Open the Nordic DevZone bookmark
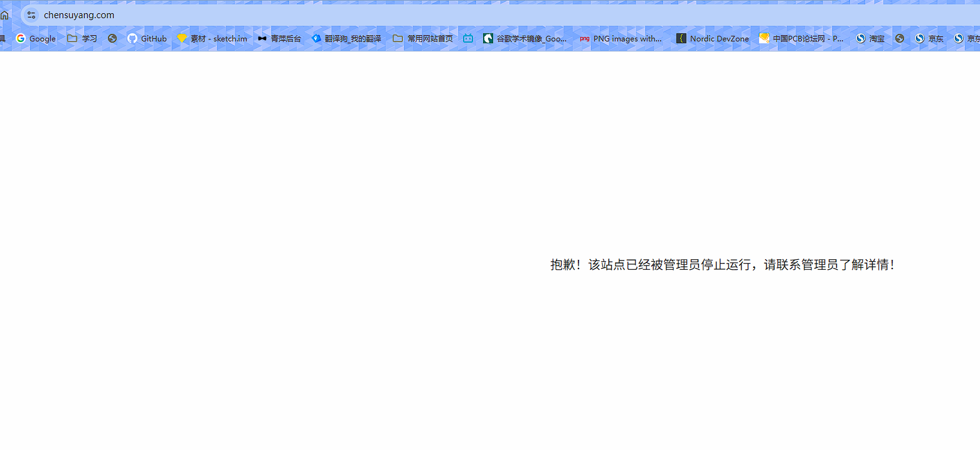The image size is (980, 450). coord(712,38)
